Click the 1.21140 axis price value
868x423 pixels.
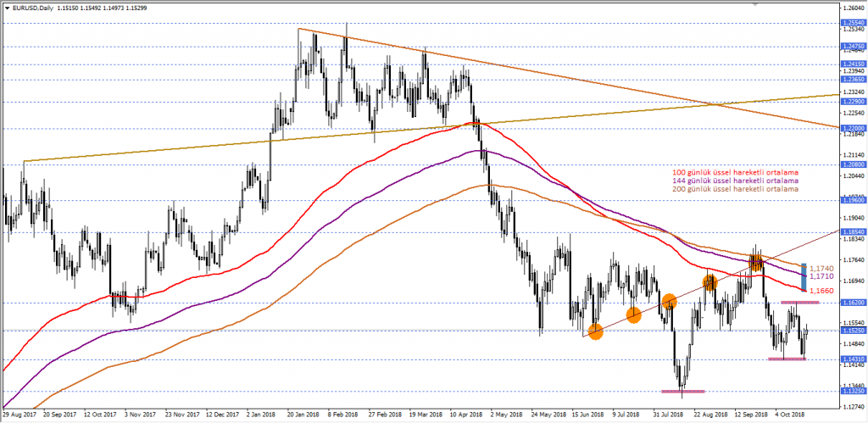click(854, 155)
